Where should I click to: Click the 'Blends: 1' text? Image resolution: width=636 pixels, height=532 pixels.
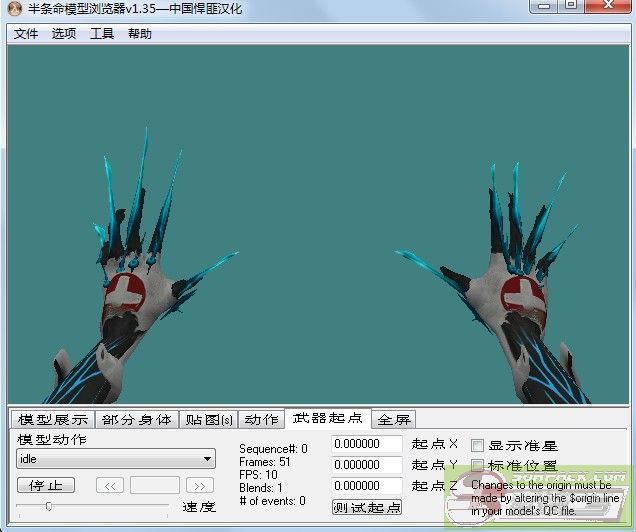260,488
